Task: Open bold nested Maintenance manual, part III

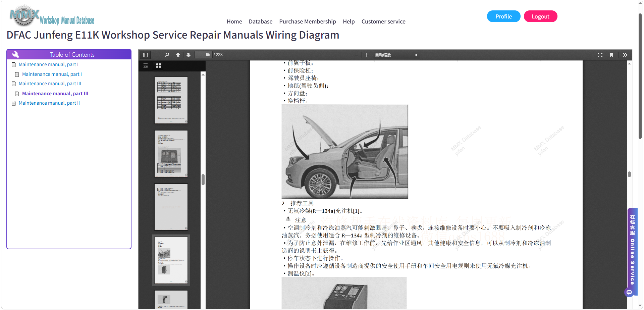Action: click(55, 94)
